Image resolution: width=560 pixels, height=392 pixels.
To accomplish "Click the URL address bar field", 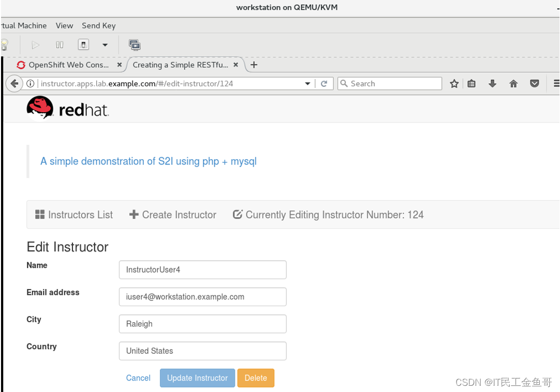I will [170, 84].
